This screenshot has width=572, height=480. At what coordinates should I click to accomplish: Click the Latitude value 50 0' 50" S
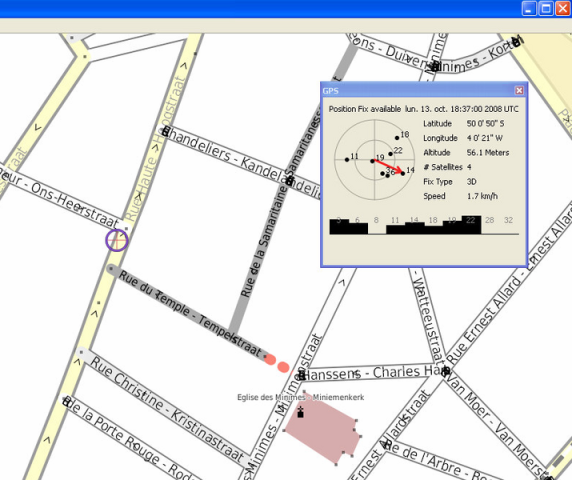coord(485,124)
